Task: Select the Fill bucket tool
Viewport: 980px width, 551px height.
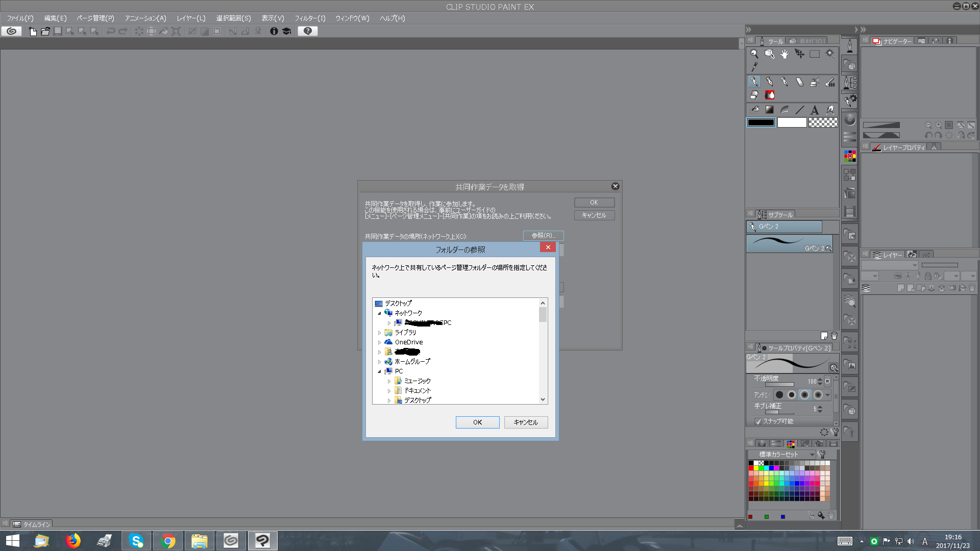Action: point(755,110)
